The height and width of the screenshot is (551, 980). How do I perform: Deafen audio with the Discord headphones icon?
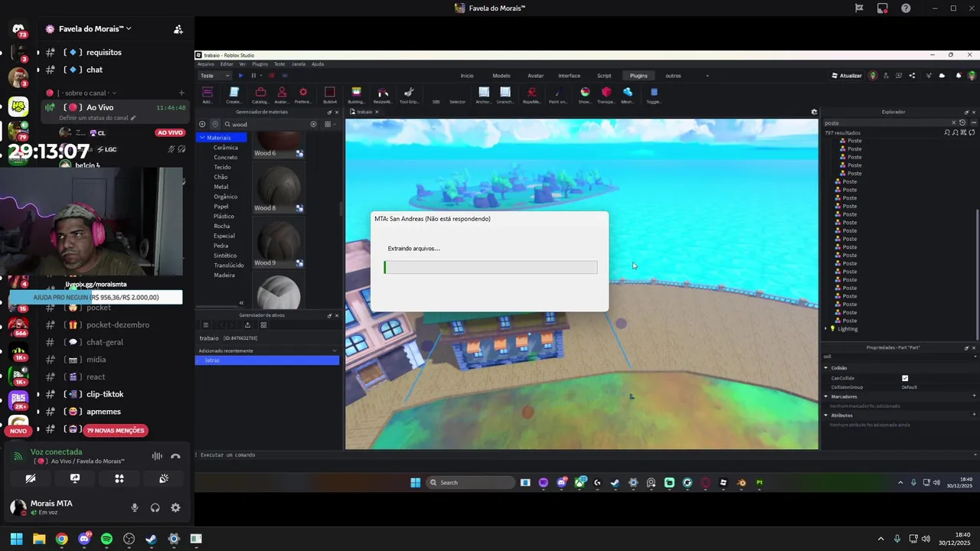tap(155, 507)
